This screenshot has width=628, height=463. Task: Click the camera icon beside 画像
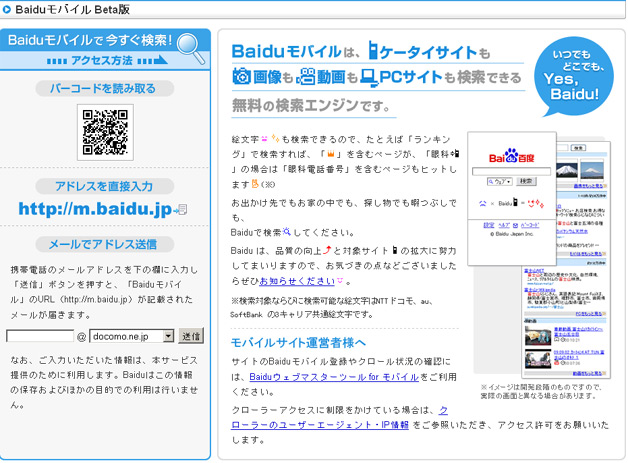[x=241, y=76]
